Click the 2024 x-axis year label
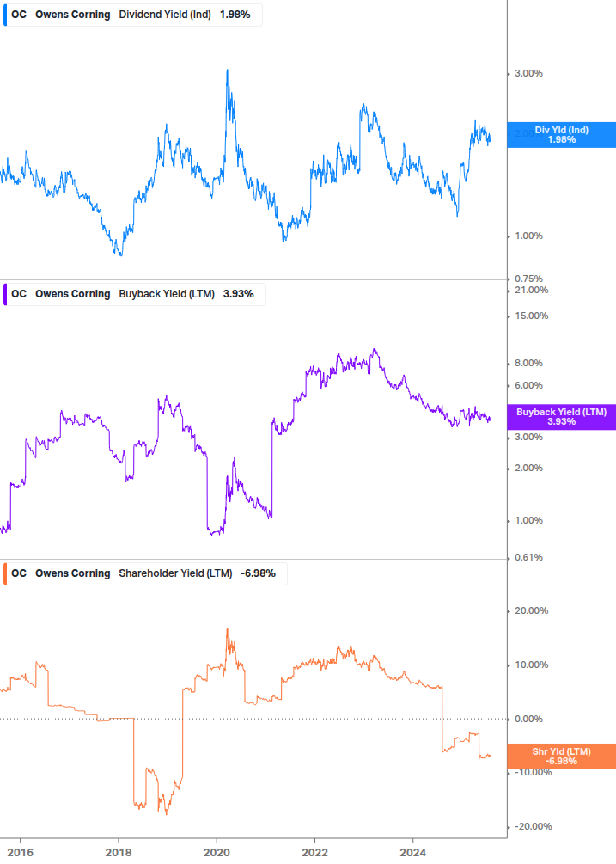Image resolution: width=616 pixels, height=864 pixels. click(413, 853)
